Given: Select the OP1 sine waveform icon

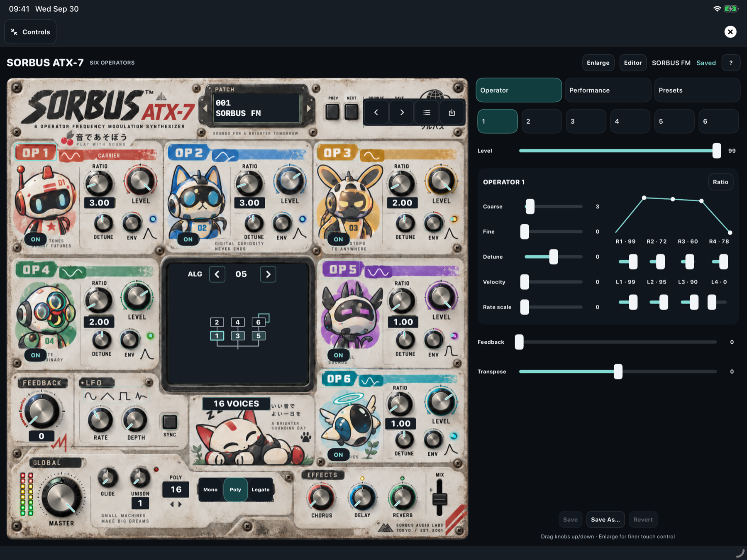Looking at the screenshot, I should 71,156.
